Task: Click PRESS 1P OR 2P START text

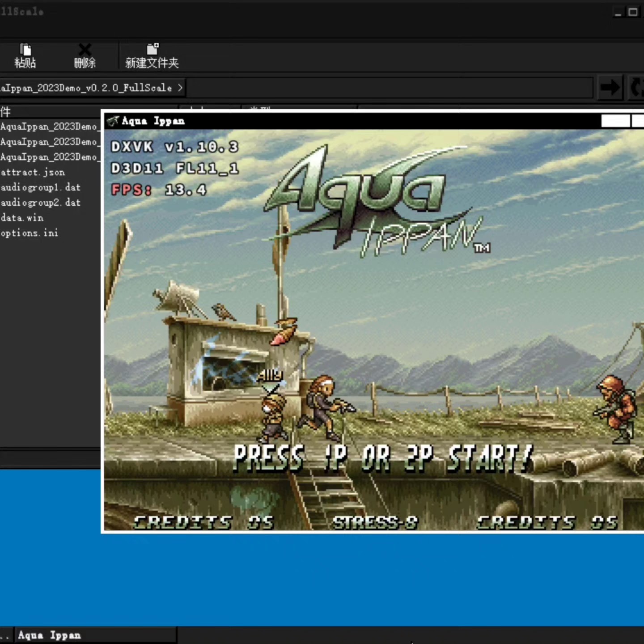Action: click(384, 458)
